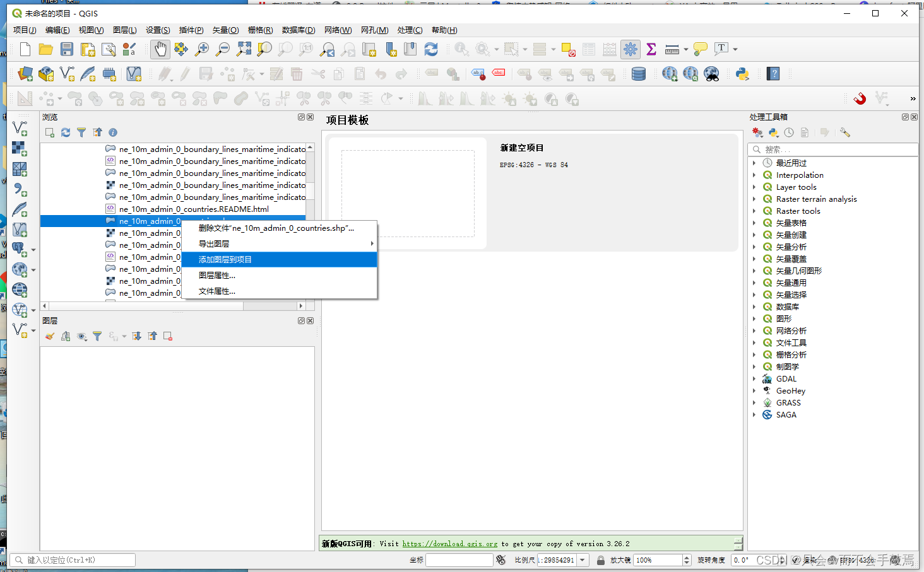The image size is (924, 572).
Task: Open a project with the yellow folder icon
Action: click(46, 49)
